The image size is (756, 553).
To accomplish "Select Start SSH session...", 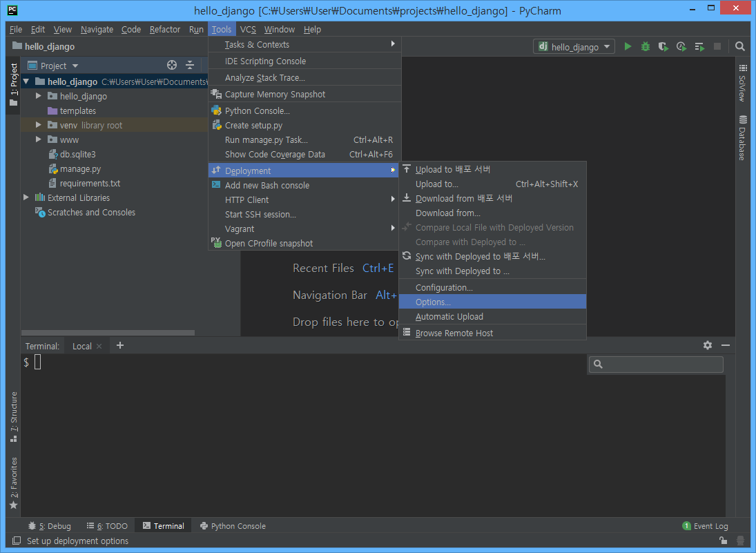I will click(304, 214).
